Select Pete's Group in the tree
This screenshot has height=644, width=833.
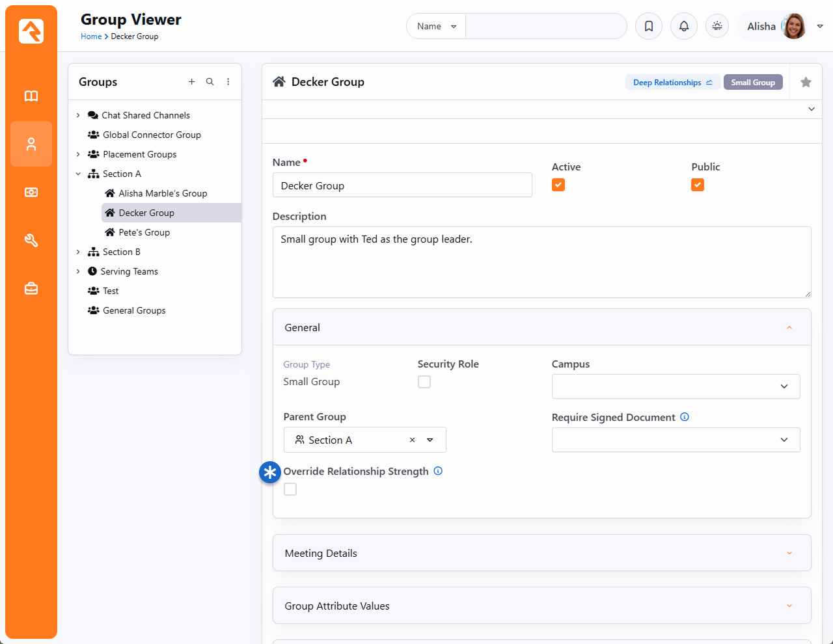pyautogui.click(x=144, y=232)
